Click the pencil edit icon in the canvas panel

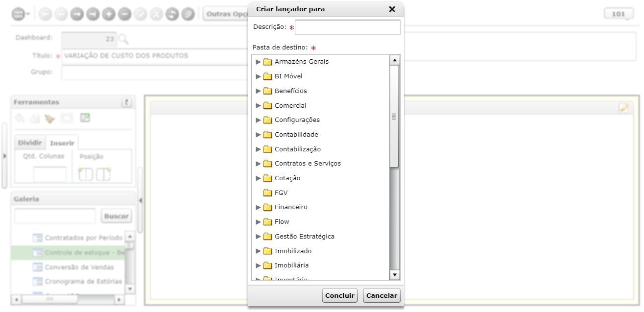tap(623, 108)
